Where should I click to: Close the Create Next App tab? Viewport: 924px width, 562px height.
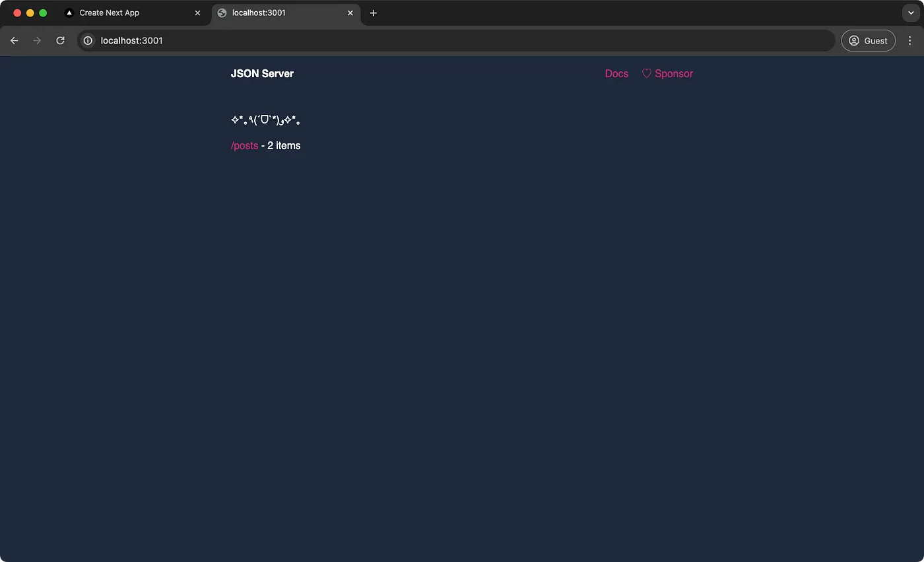(x=197, y=13)
